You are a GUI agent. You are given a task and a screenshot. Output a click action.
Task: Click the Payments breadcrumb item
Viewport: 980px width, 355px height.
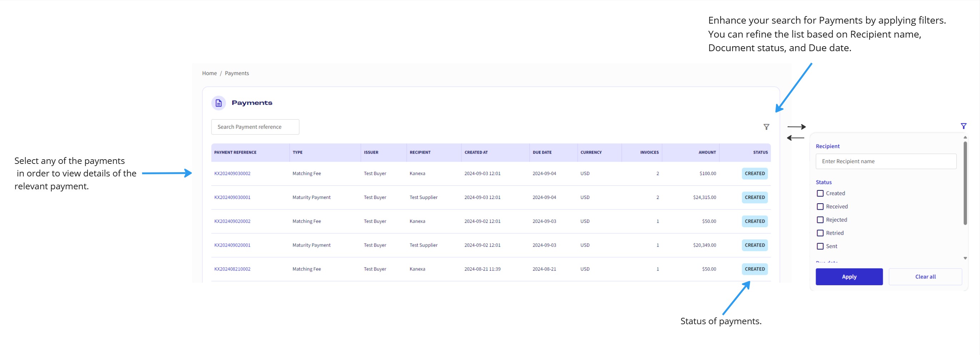[237, 73]
